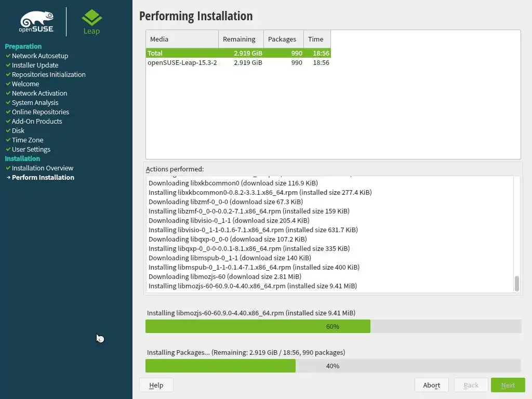Abort the installation with the Abort button
532x399 pixels.
click(x=431, y=385)
